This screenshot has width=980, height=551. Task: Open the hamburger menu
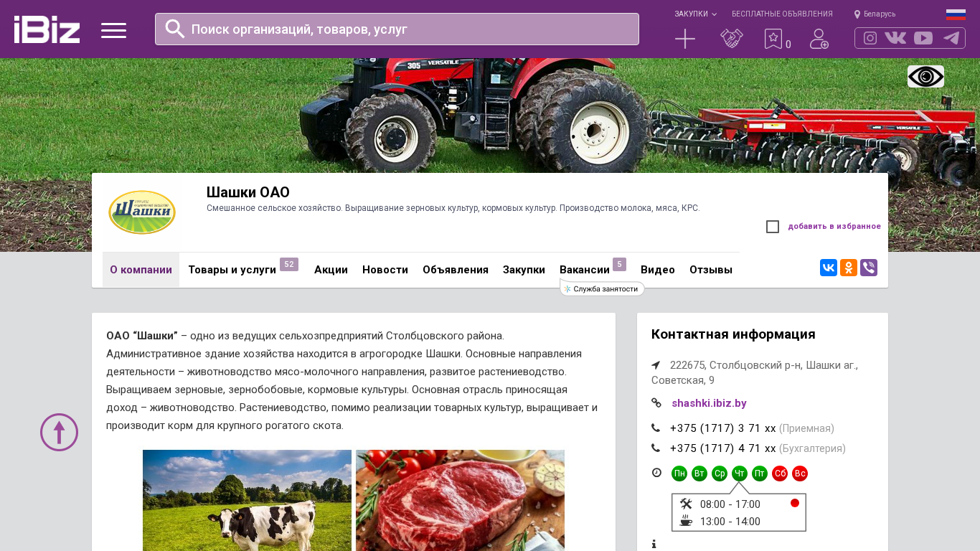[x=113, y=30]
